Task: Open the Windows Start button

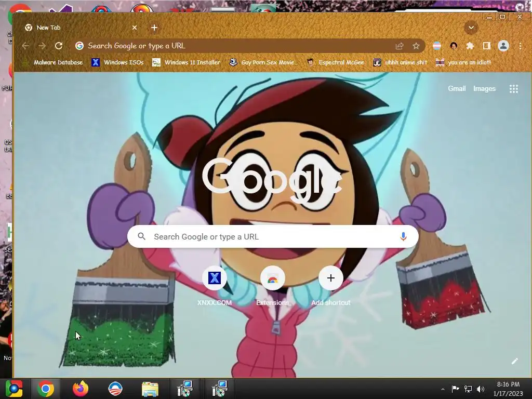Action: click(14, 389)
